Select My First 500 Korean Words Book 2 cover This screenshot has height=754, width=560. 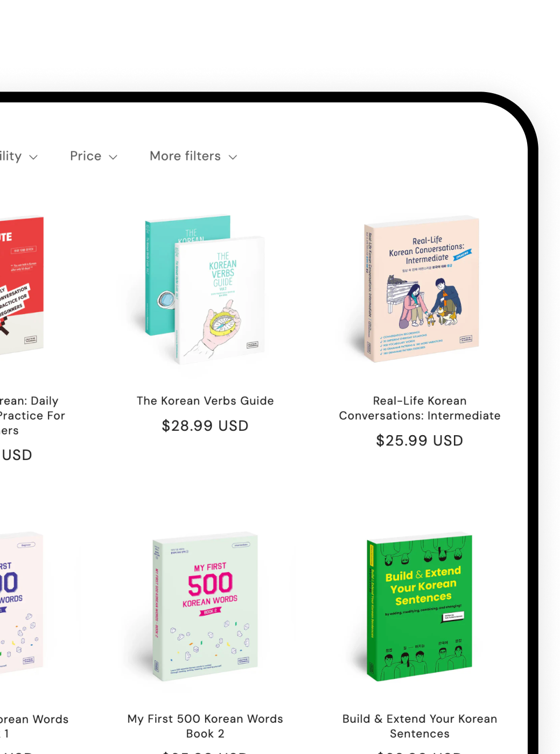[x=205, y=608]
